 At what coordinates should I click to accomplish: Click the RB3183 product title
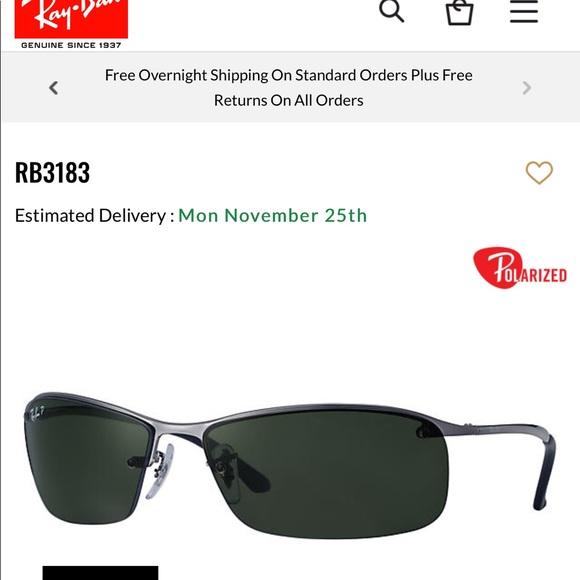coord(52,172)
